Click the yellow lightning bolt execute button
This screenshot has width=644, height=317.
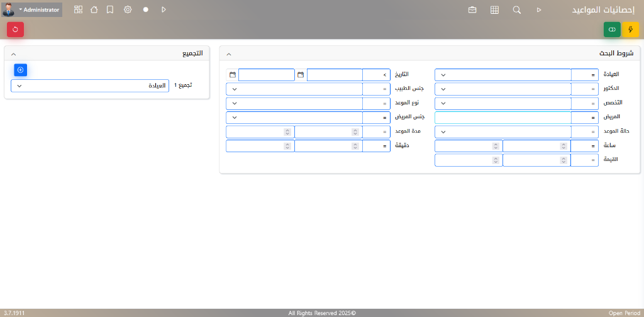coord(630,29)
